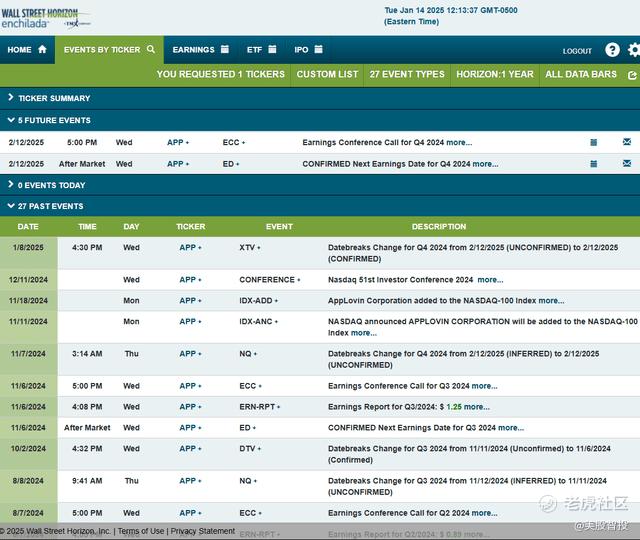Click more link for CONFIRMED Next Earnings Date Q3 2024
The height and width of the screenshot is (540, 640).
(511, 428)
